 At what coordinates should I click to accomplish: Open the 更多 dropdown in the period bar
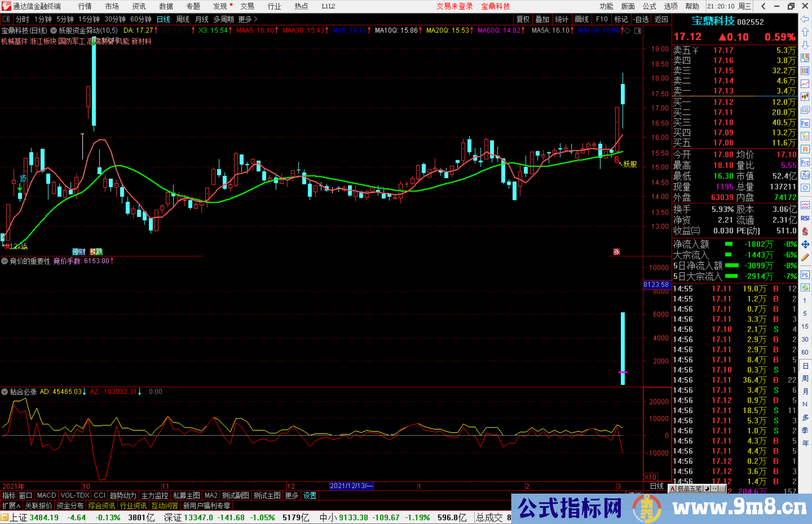point(244,19)
